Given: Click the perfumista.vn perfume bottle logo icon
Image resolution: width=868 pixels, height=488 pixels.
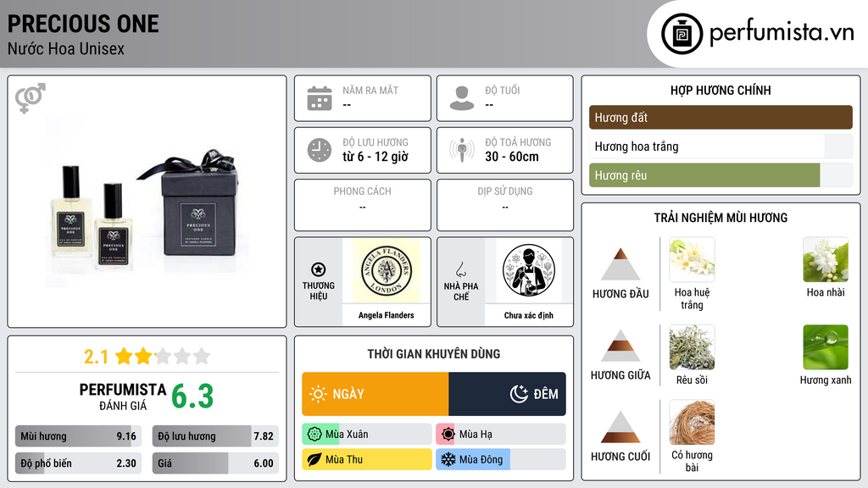Looking at the screenshot, I should pyautogui.click(x=682, y=34).
